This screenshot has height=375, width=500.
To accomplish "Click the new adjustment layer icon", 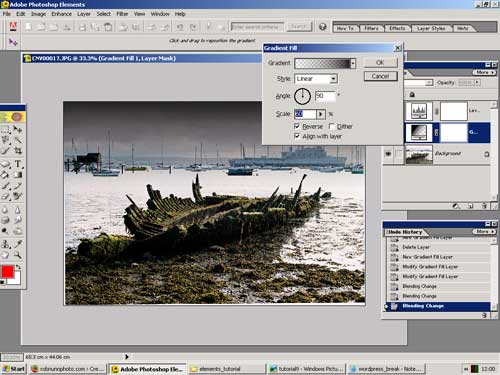I will coord(456,206).
